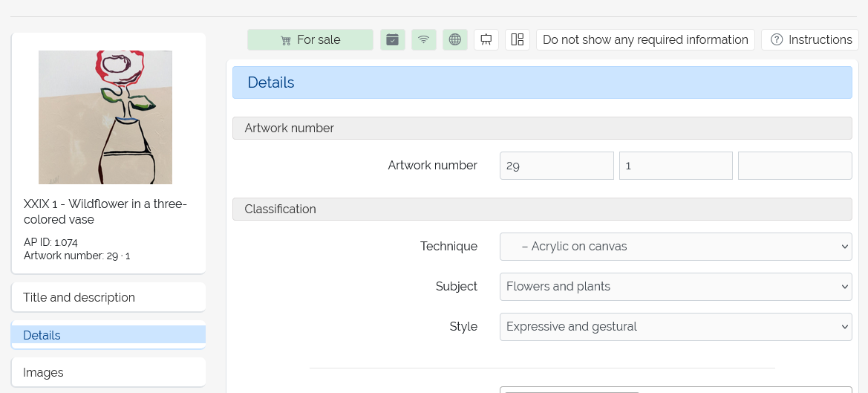Click the artwork title text in sidebar

[x=105, y=212]
